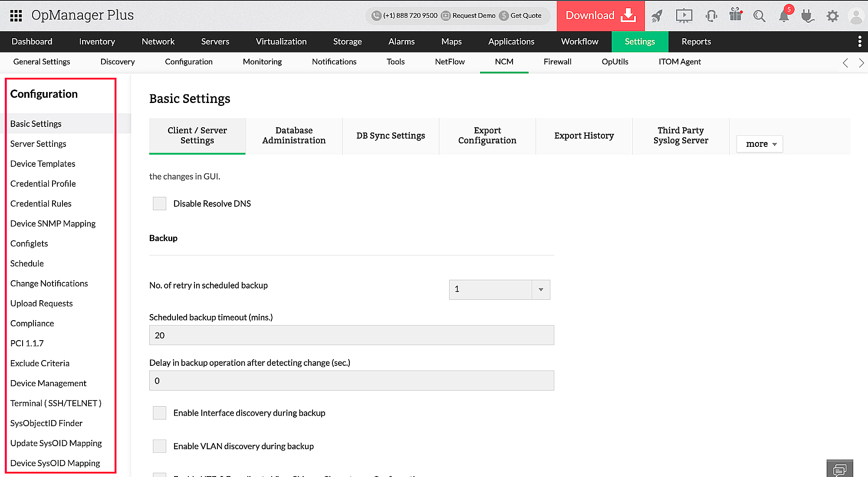Click the rocket getting-started icon
Screen dimensions: 868x477
click(657, 16)
